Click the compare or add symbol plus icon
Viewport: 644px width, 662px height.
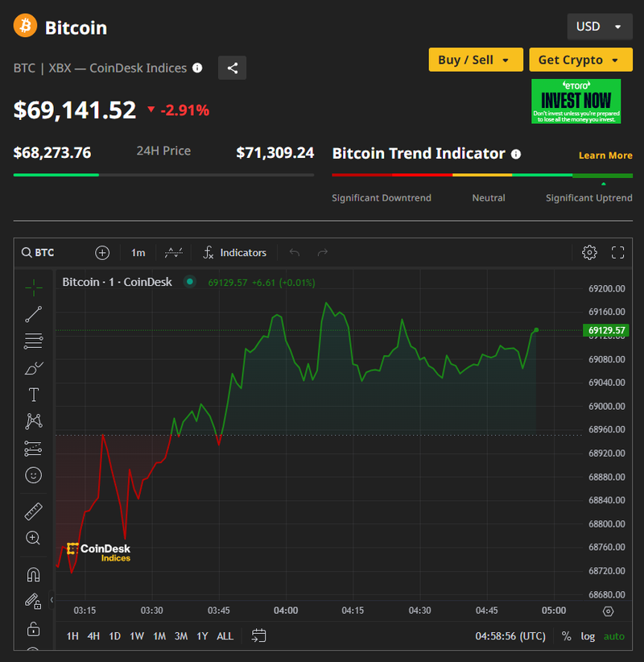pyautogui.click(x=102, y=253)
